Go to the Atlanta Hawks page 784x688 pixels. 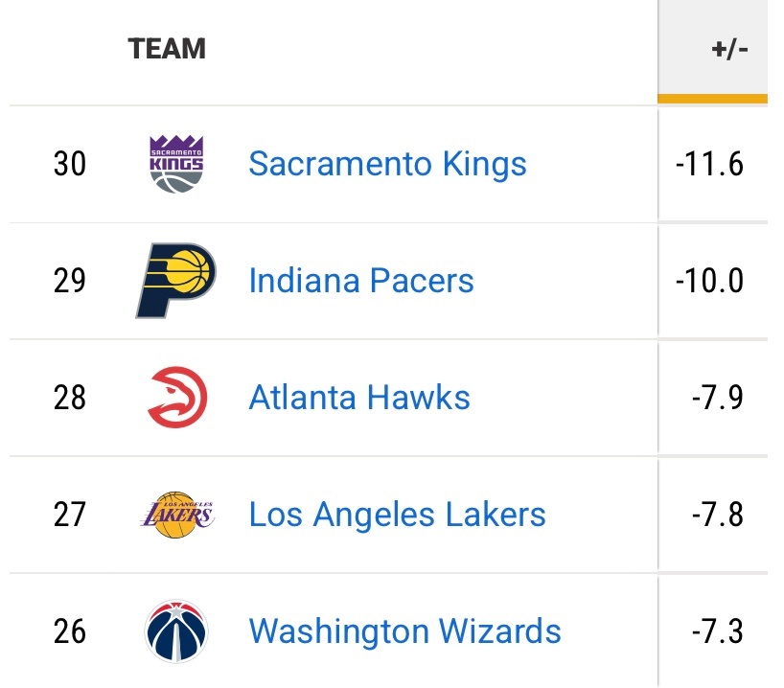359,398
